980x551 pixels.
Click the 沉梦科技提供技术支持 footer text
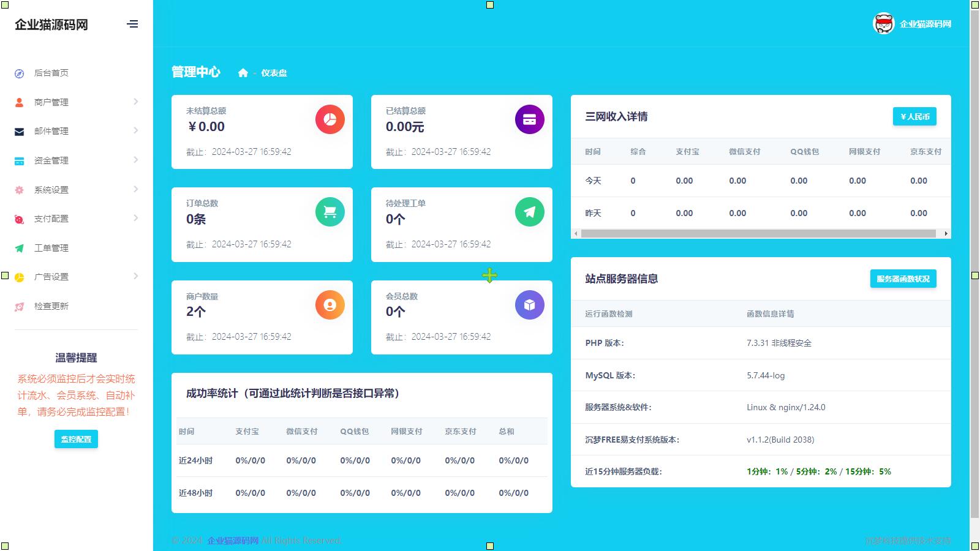coord(908,541)
